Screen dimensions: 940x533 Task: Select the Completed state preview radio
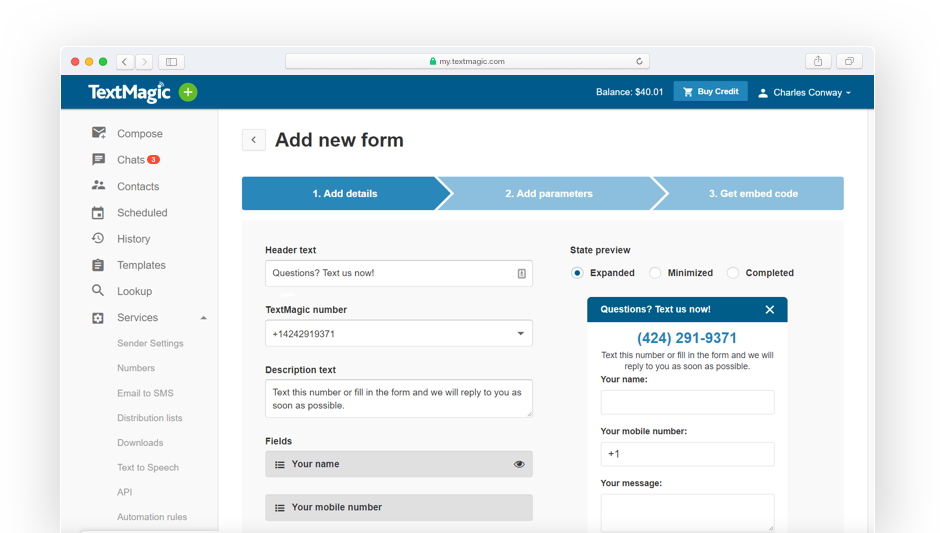tap(733, 273)
